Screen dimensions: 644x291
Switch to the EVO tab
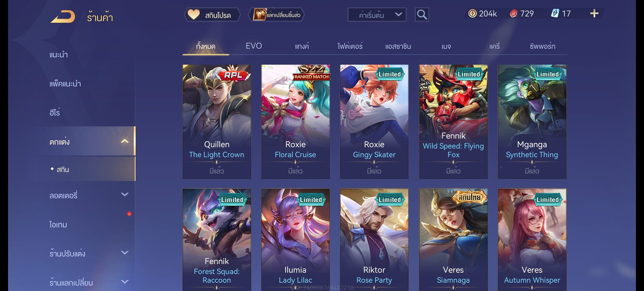pyautogui.click(x=254, y=46)
